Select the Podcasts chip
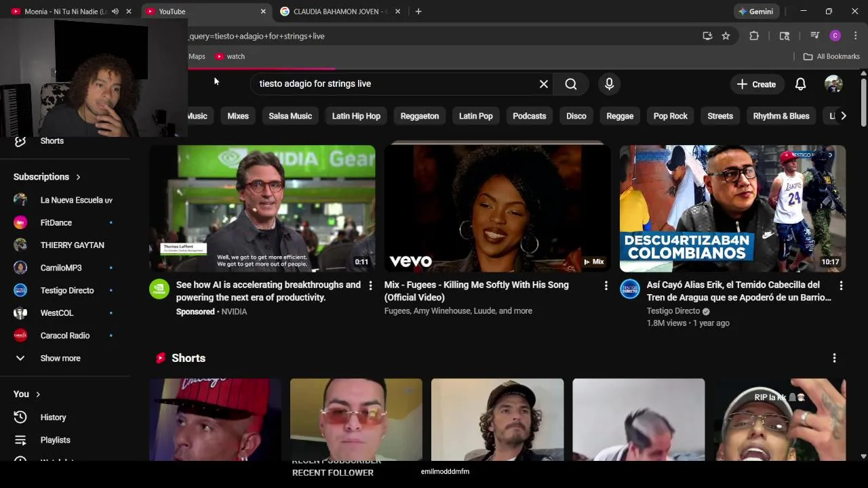 click(x=530, y=116)
